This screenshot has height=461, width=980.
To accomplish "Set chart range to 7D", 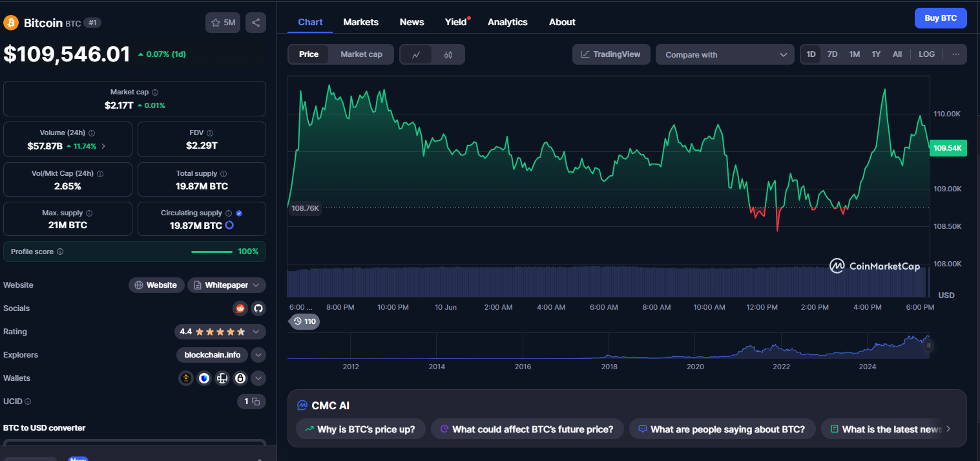I will pyautogui.click(x=833, y=54).
